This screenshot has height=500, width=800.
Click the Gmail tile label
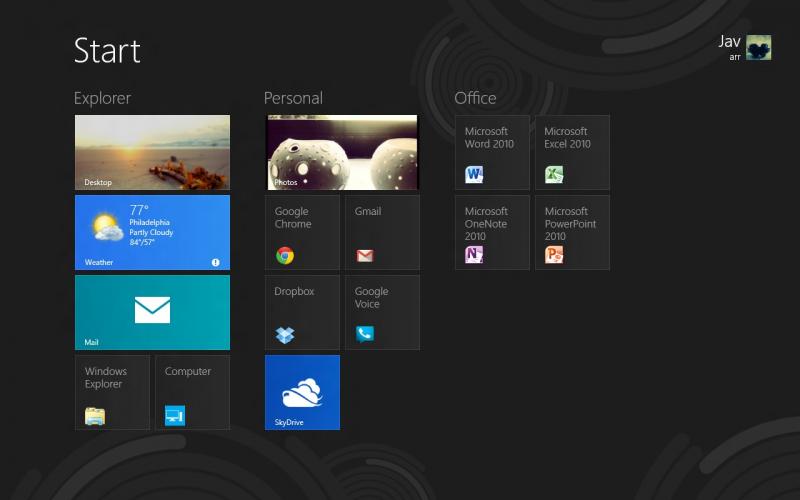click(368, 211)
